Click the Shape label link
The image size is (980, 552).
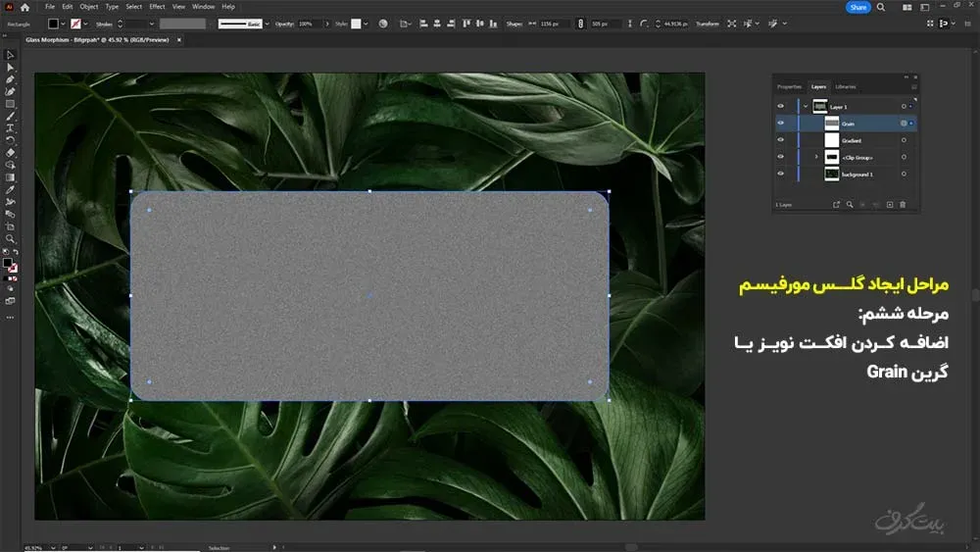pyautogui.click(x=514, y=24)
